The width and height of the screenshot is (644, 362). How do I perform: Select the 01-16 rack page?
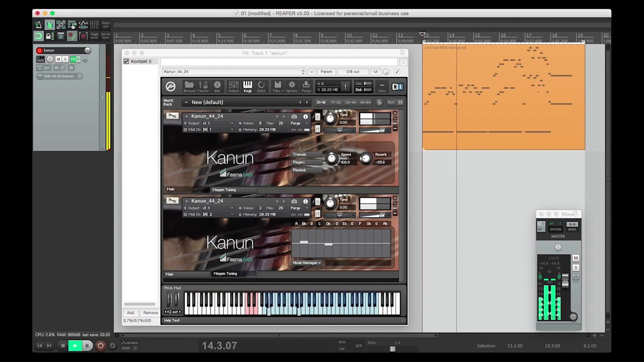coord(321,103)
